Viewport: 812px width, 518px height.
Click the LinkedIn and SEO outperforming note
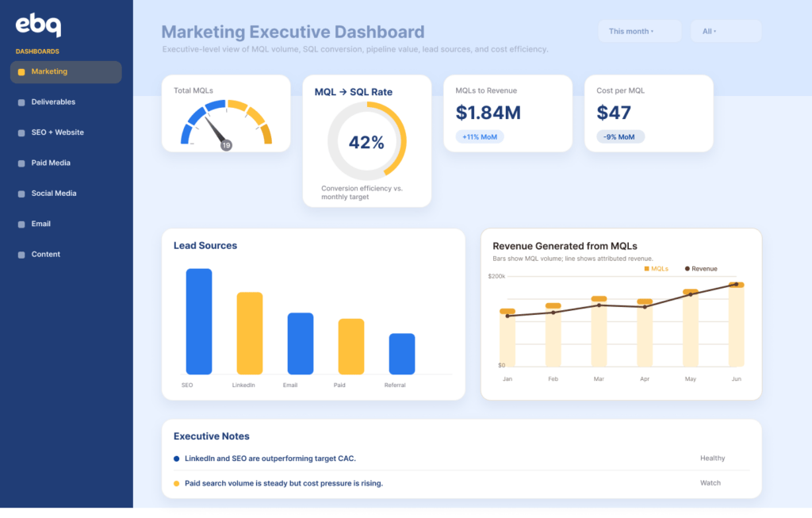[x=270, y=459]
